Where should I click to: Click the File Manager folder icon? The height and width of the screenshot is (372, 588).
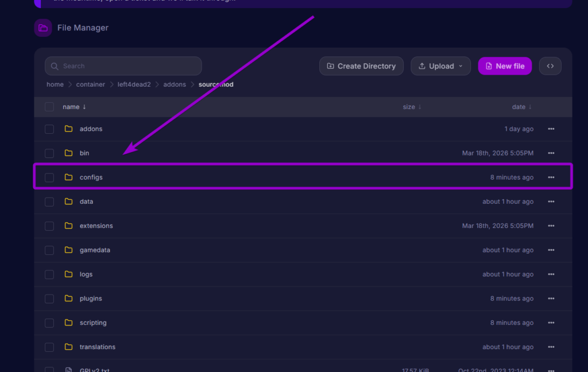43,28
